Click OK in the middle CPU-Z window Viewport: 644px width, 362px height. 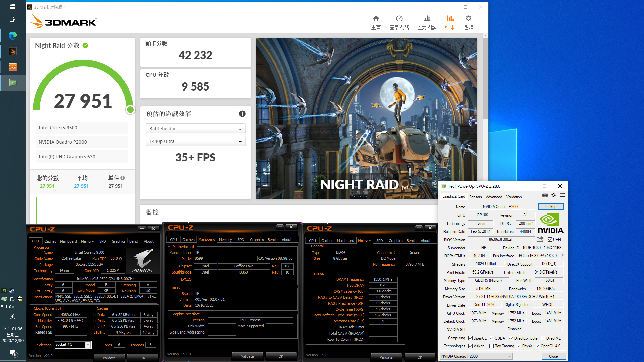click(281, 356)
